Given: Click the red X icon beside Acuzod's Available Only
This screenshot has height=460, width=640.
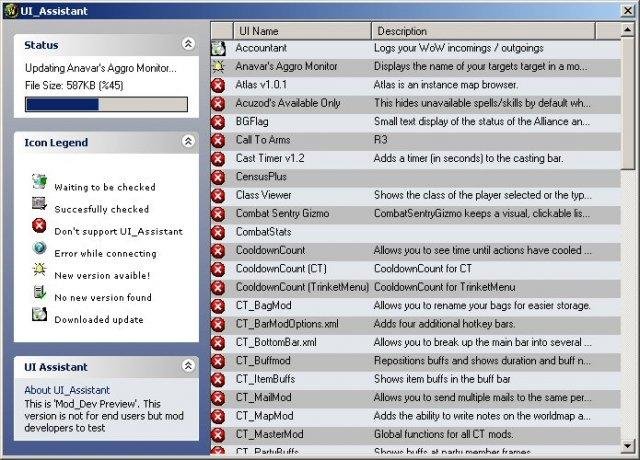Looking at the screenshot, I should click(x=218, y=104).
